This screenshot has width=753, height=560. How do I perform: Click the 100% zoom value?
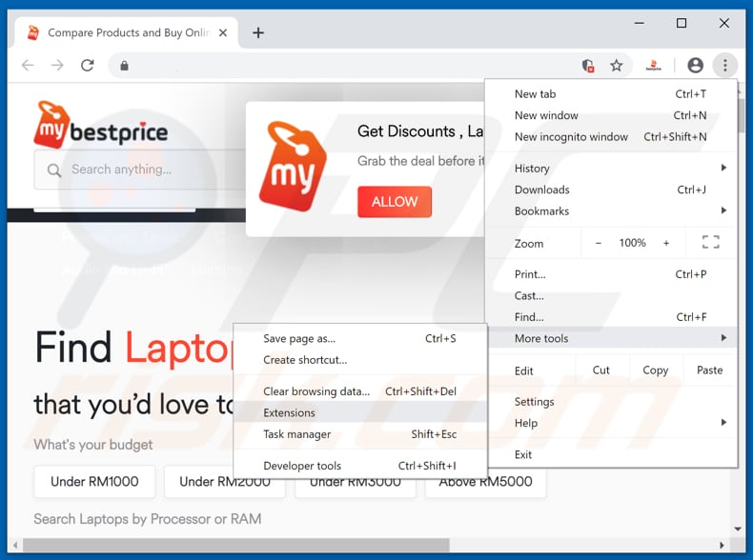coord(633,243)
